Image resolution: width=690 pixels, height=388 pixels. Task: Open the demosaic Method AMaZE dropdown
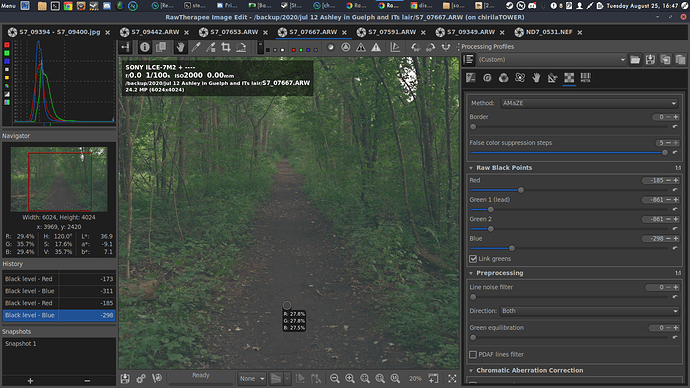tap(589, 103)
